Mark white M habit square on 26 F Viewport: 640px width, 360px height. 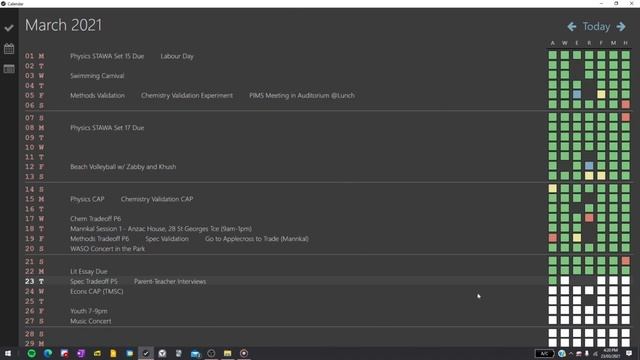coord(613,310)
